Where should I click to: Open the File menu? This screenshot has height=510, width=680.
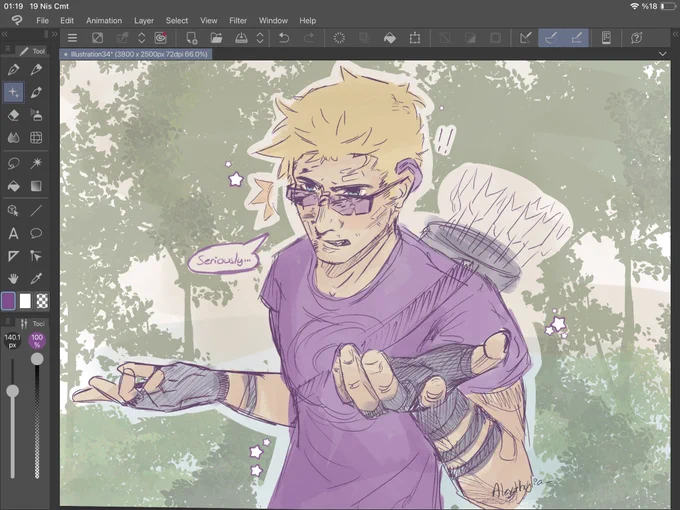(x=42, y=20)
